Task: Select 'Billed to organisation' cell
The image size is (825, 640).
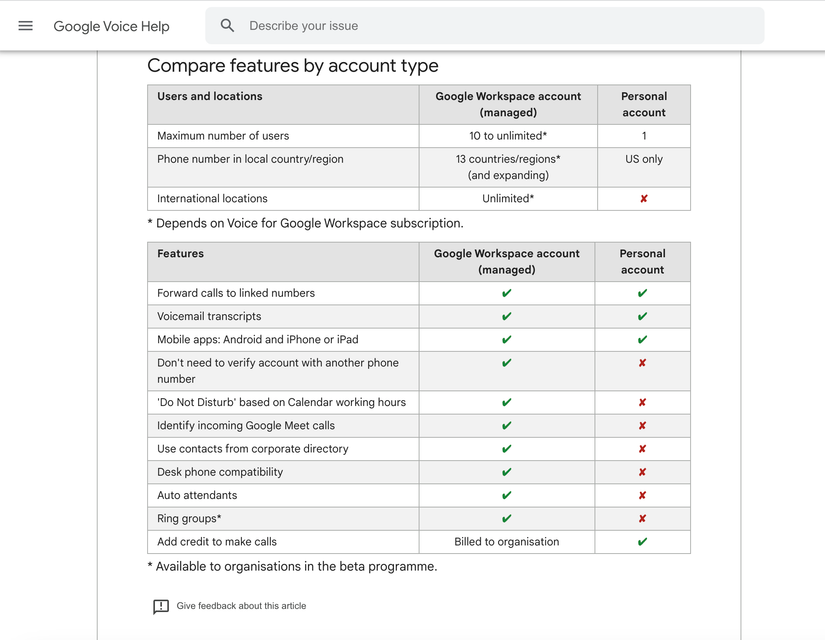Action: pos(507,542)
